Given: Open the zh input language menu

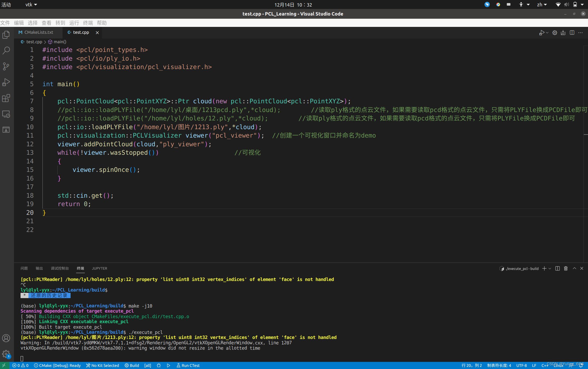Looking at the screenshot, I should pyautogui.click(x=542, y=4).
